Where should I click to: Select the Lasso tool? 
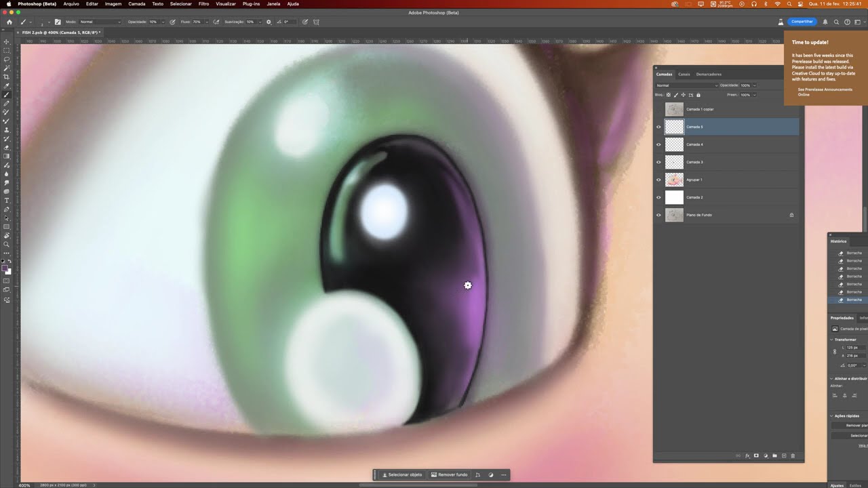(x=7, y=60)
